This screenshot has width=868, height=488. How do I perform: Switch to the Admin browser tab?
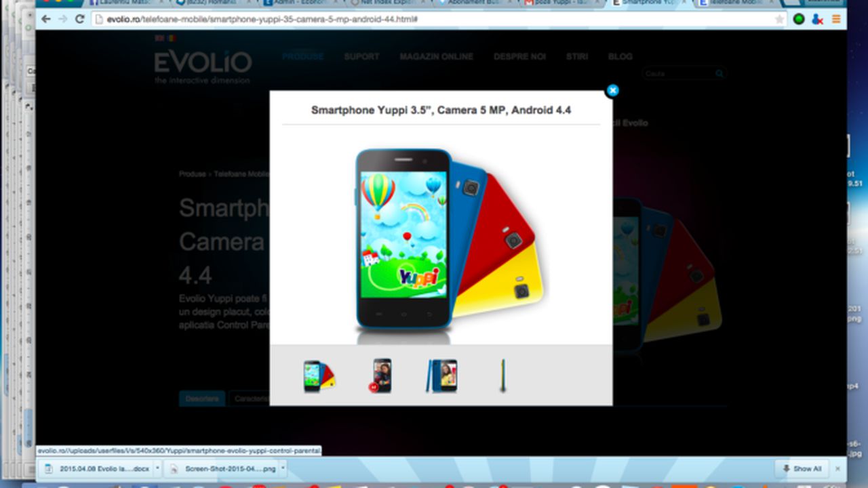pos(302,3)
